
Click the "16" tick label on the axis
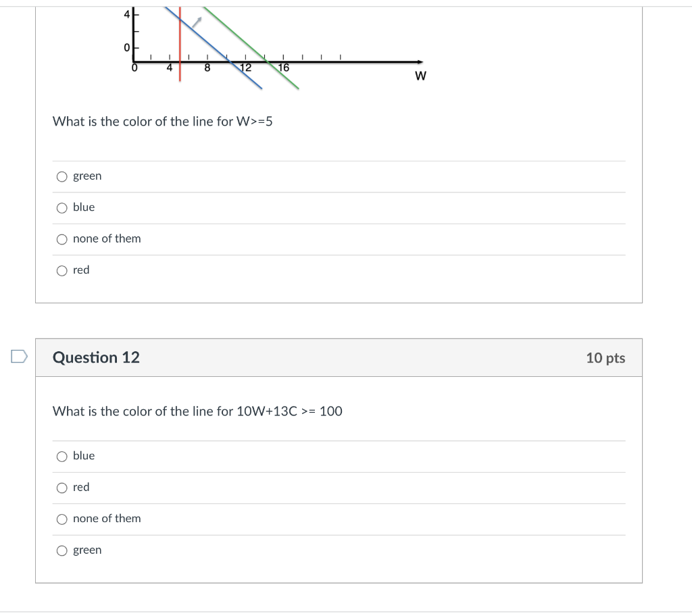tap(284, 68)
